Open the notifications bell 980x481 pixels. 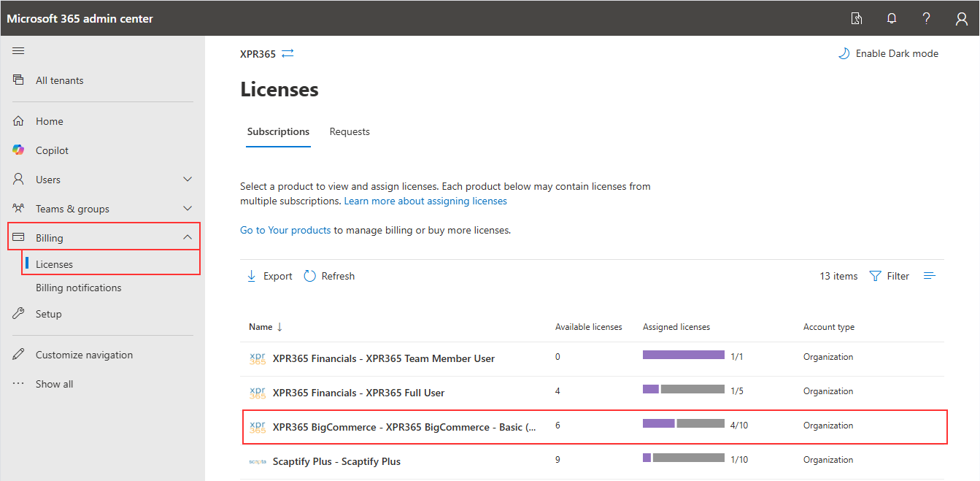click(x=891, y=18)
